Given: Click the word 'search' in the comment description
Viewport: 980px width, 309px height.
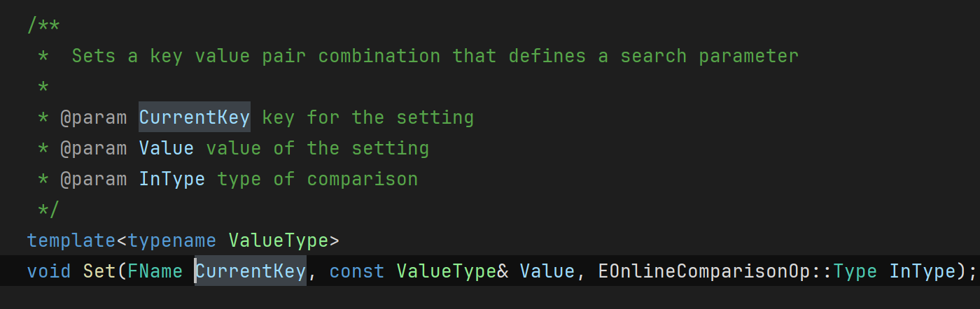Looking at the screenshot, I should click(x=654, y=56).
